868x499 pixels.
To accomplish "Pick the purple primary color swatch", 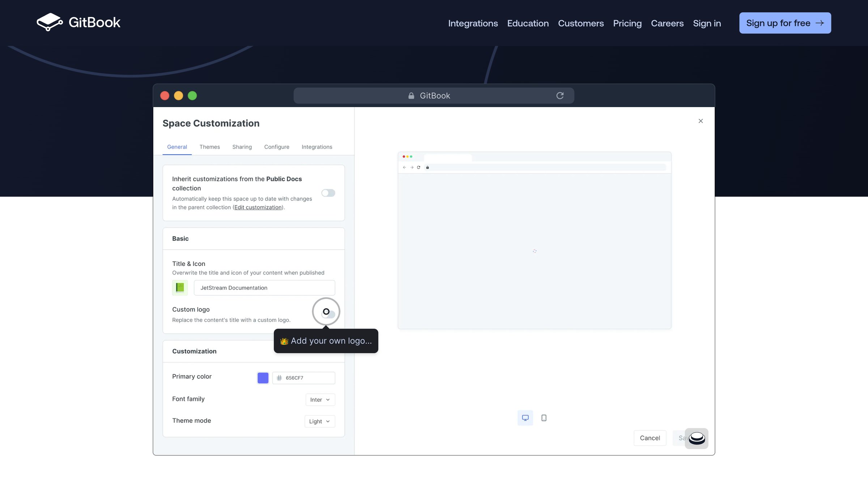I will click(263, 378).
